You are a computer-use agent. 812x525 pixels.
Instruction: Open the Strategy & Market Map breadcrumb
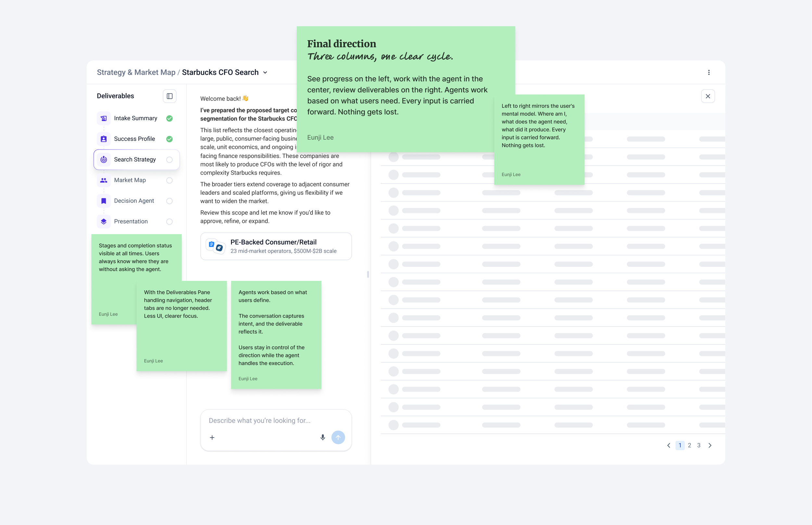(136, 72)
